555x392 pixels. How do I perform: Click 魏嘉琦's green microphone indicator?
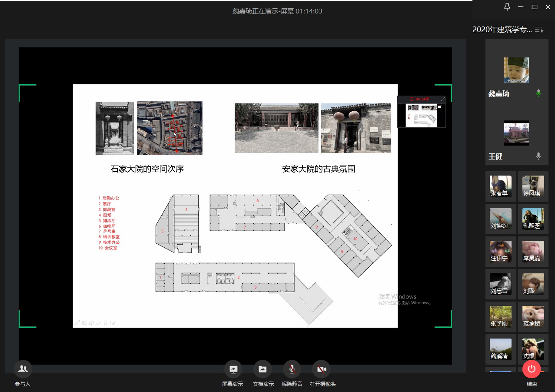point(538,93)
